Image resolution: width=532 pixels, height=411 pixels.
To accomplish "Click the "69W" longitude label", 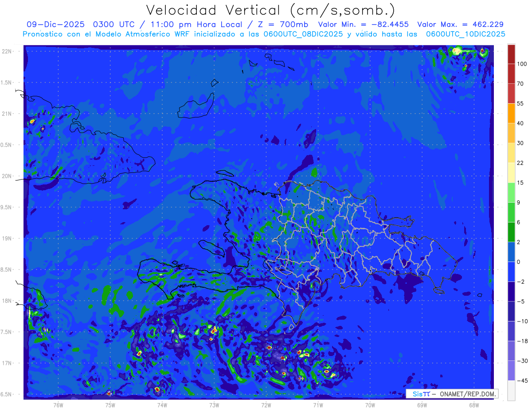I will click(422, 405).
